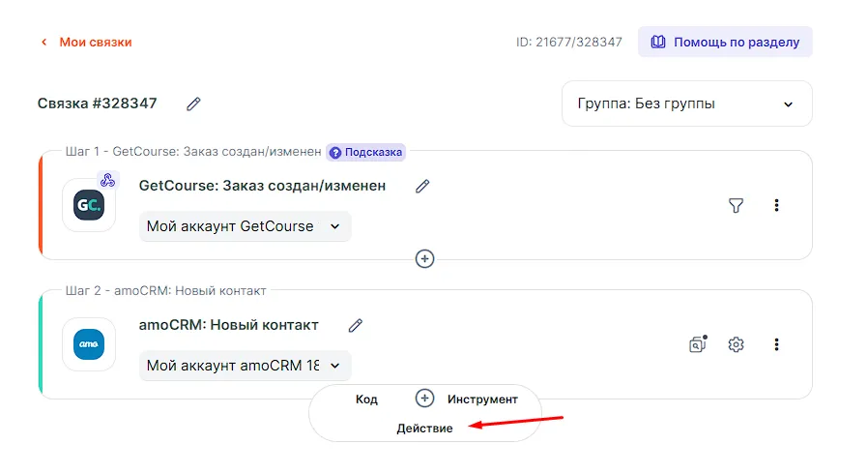The image size is (868, 473).
Task: Edit GetCourse step title with pencil icon
Action: tap(422, 186)
